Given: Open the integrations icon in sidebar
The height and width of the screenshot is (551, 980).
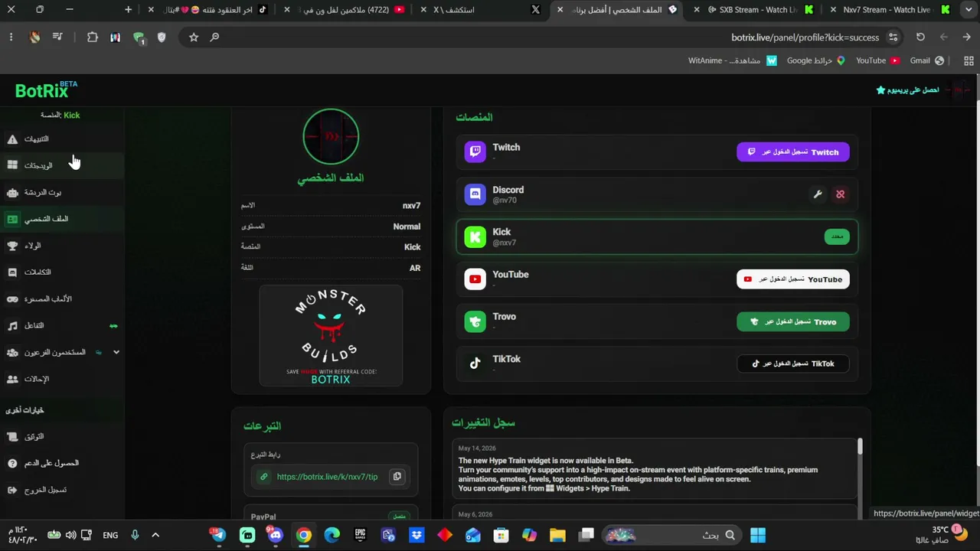Looking at the screenshot, I should (12, 272).
